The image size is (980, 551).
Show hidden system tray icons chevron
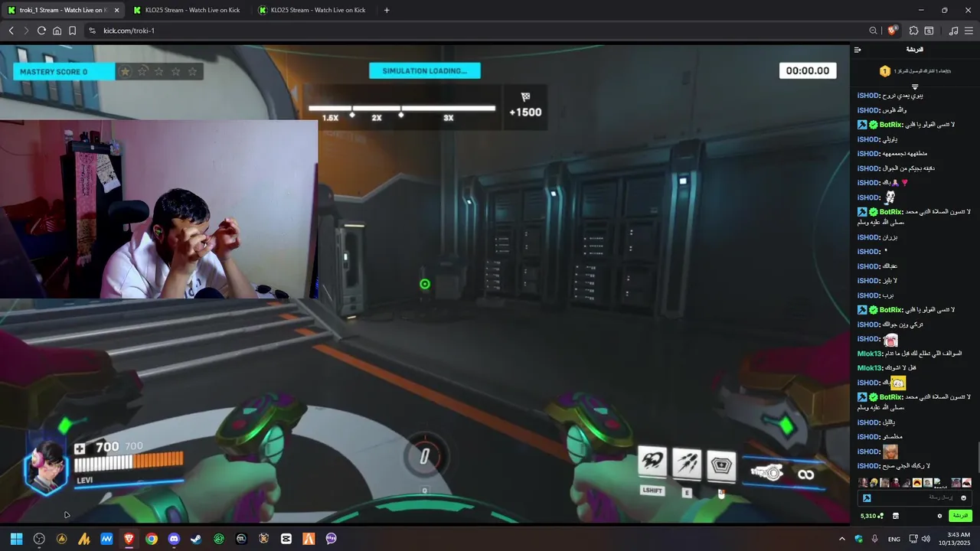pyautogui.click(x=842, y=539)
